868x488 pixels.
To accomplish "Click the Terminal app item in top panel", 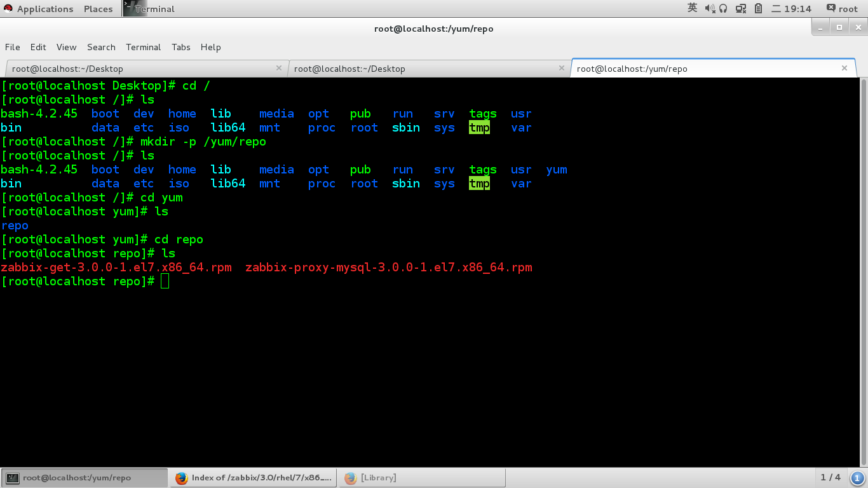I will tap(150, 9).
